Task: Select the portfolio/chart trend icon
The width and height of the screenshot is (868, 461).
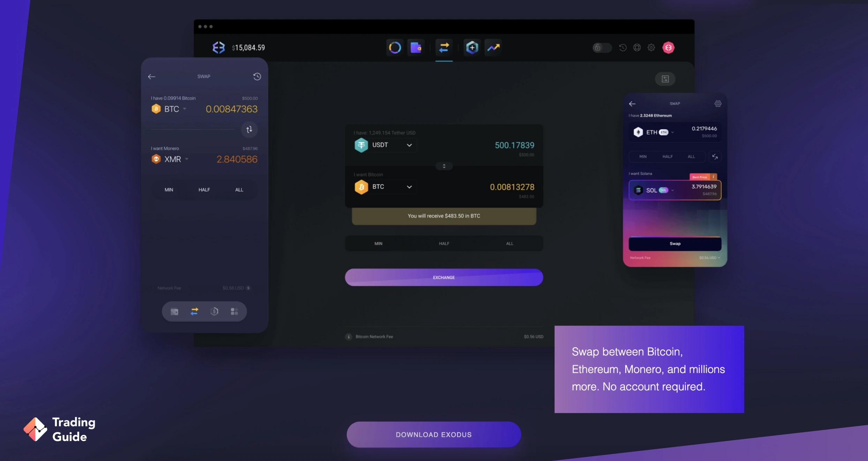Action: point(493,47)
